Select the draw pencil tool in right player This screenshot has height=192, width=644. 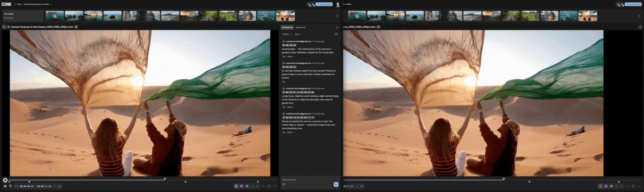point(600,186)
